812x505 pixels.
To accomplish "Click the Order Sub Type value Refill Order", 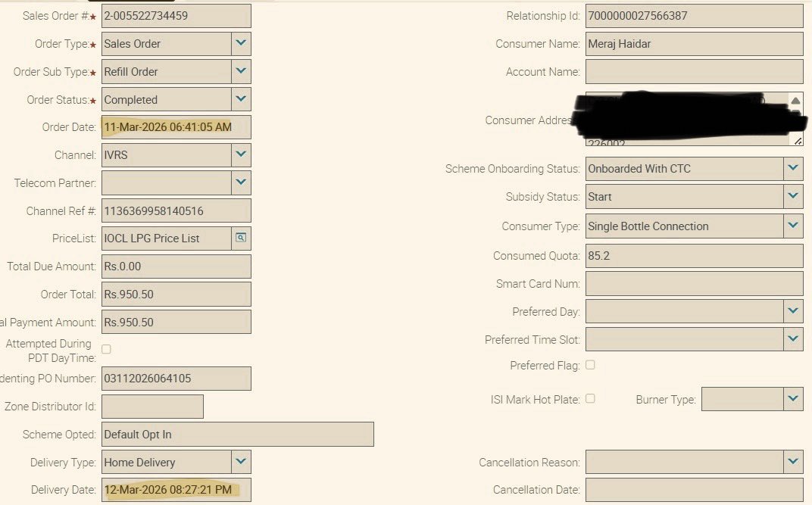I will [x=130, y=72].
